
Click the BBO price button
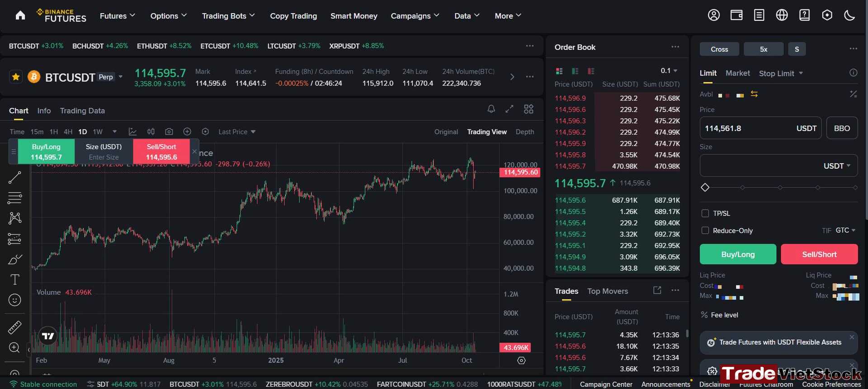point(842,128)
